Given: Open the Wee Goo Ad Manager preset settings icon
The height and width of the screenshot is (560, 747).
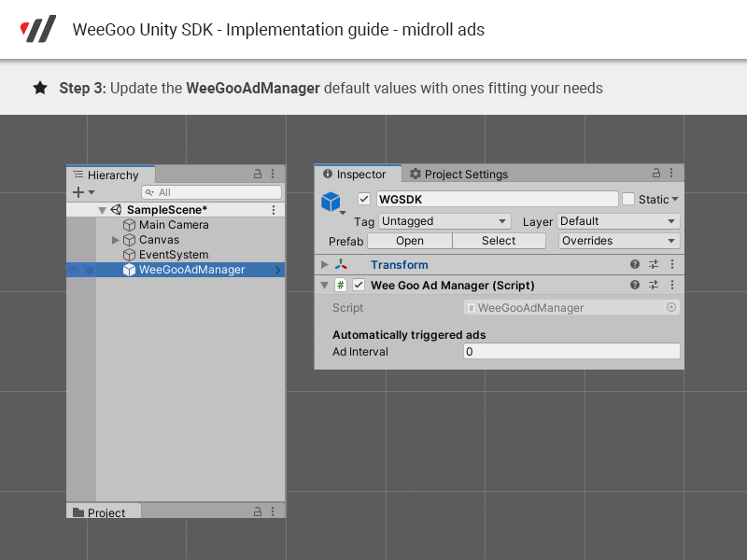Looking at the screenshot, I should point(654,286).
